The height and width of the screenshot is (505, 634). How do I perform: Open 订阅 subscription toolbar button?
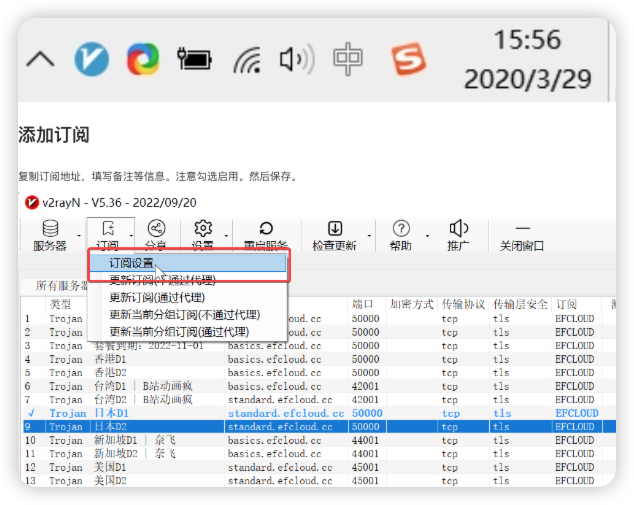pos(108,235)
